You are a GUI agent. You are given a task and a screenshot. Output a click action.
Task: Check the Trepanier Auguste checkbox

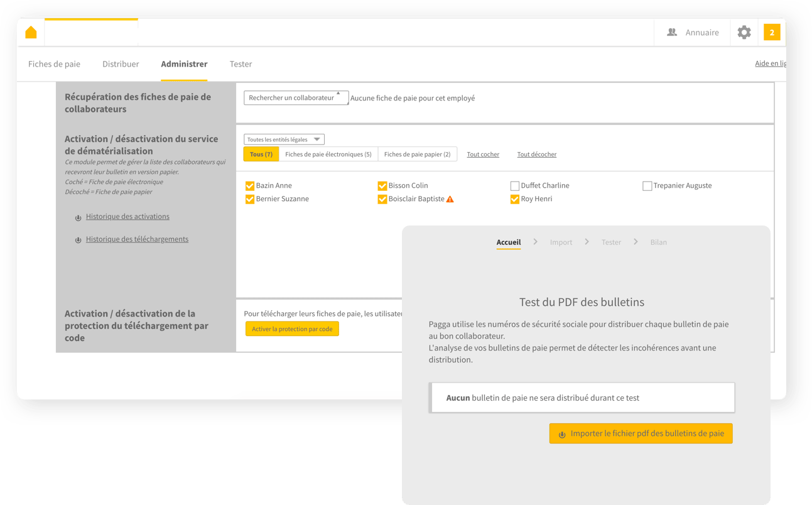[647, 186]
